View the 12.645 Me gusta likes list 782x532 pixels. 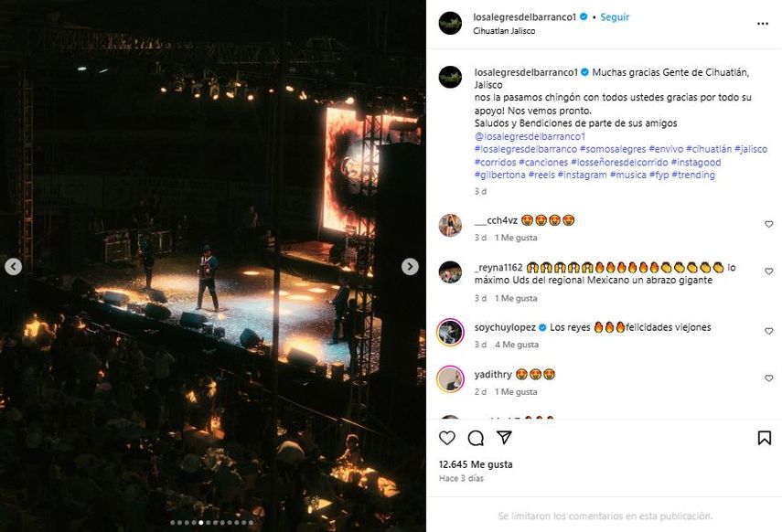(476, 464)
